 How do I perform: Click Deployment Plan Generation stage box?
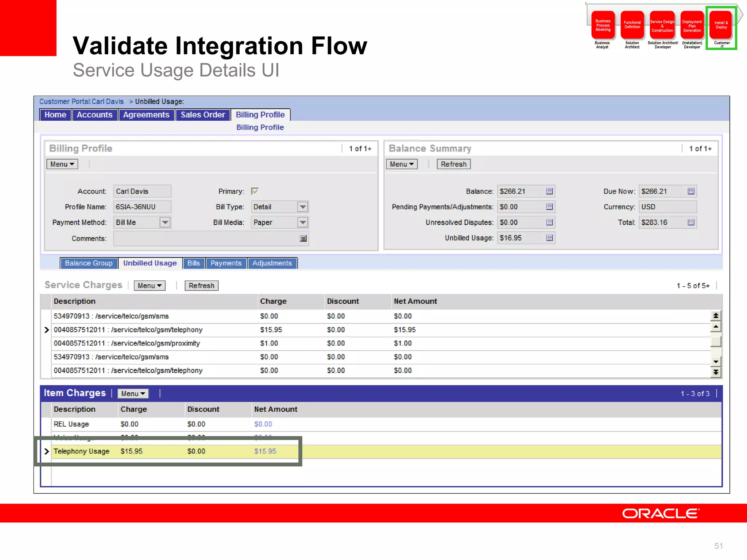pyautogui.click(x=692, y=25)
